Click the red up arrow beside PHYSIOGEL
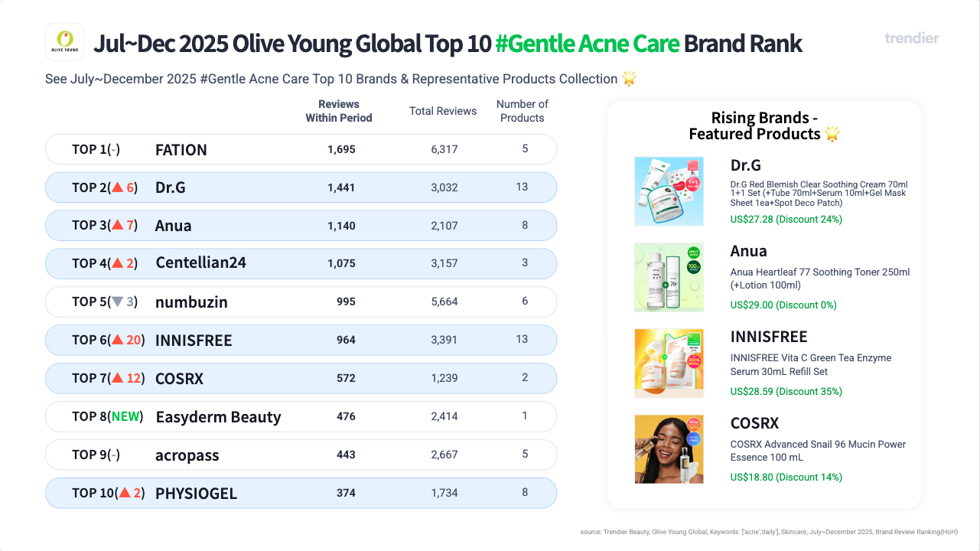This screenshot has width=980, height=551. click(x=124, y=493)
